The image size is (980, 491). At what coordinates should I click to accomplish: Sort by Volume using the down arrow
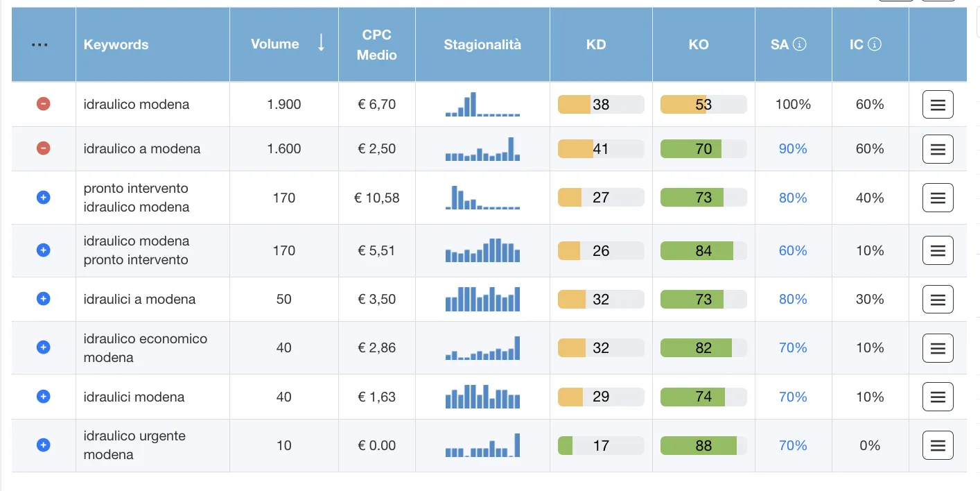321,44
